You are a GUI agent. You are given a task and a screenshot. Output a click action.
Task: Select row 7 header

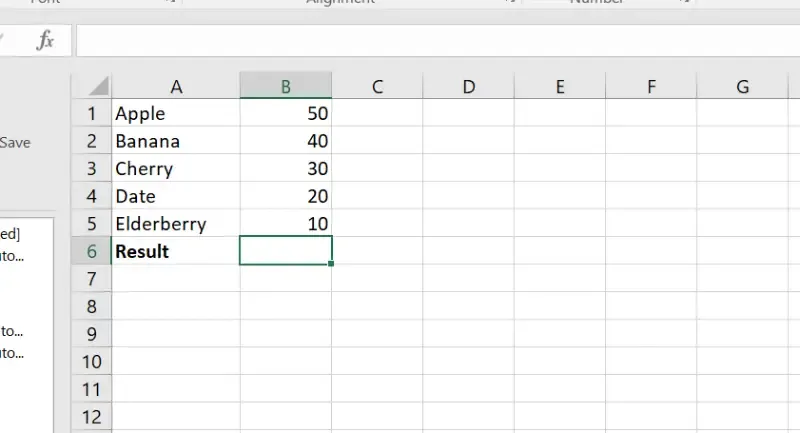click(91, 278)
